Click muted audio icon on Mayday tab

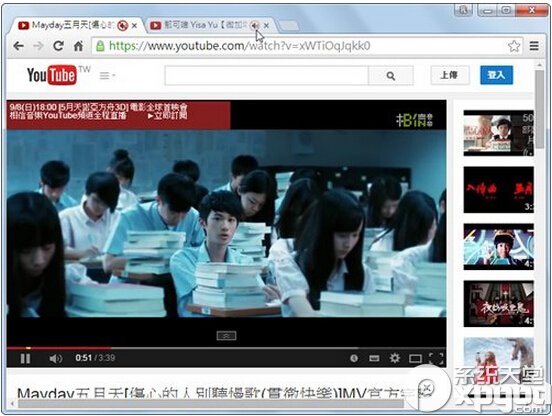coord(123,25)
